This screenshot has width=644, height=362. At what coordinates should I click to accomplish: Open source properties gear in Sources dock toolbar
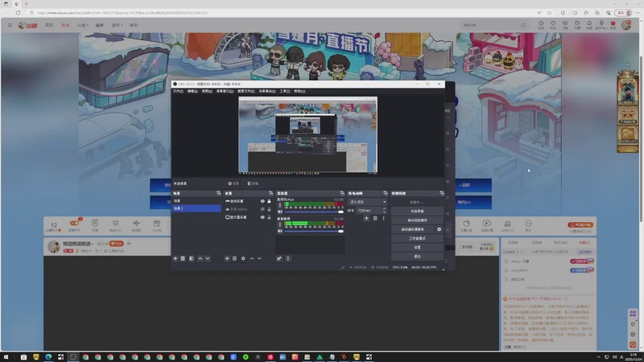(243, 258)
